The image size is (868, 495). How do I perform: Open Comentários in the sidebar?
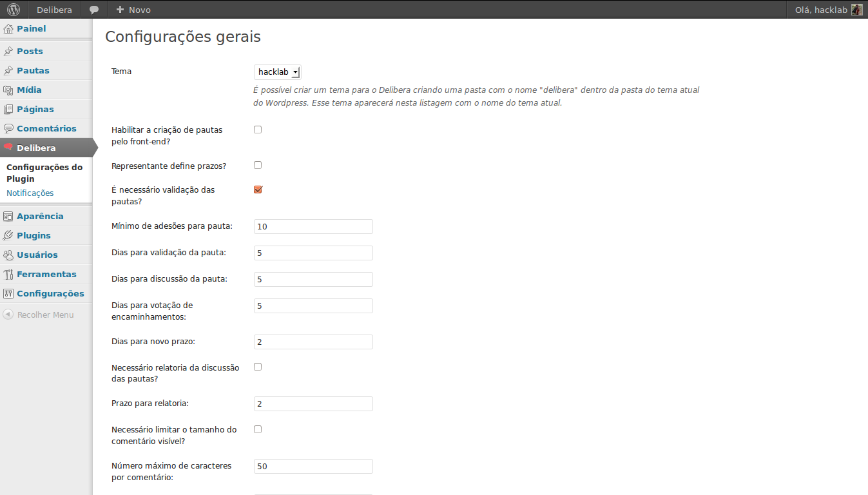pos(46,128)
